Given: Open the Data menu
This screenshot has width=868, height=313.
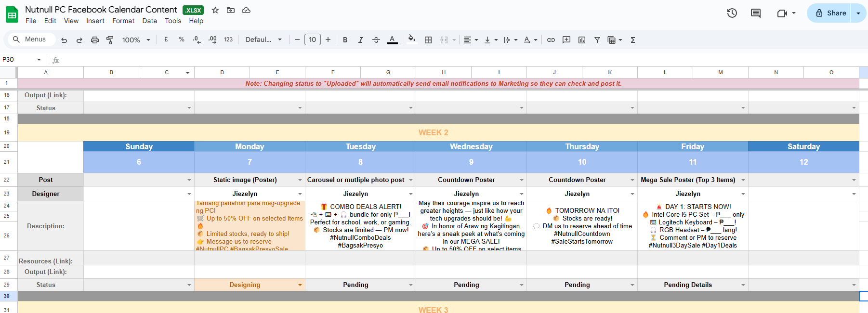Looking at the screenshot, I should 150,21.
